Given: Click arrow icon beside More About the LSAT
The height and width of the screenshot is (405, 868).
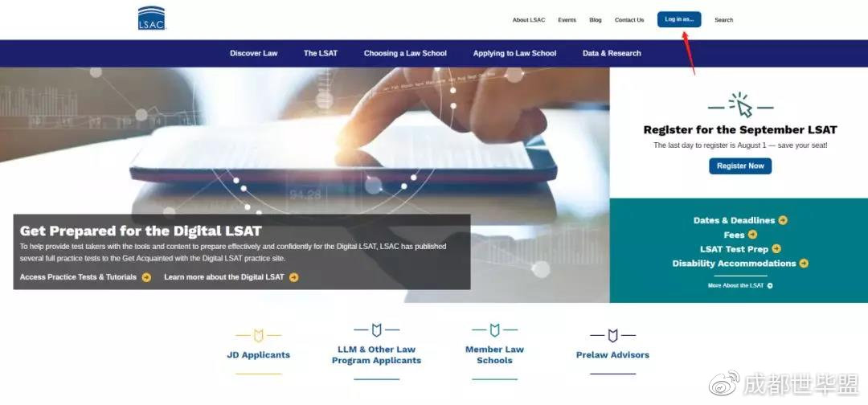Looking at the screenshot, I should click(770, 285).
